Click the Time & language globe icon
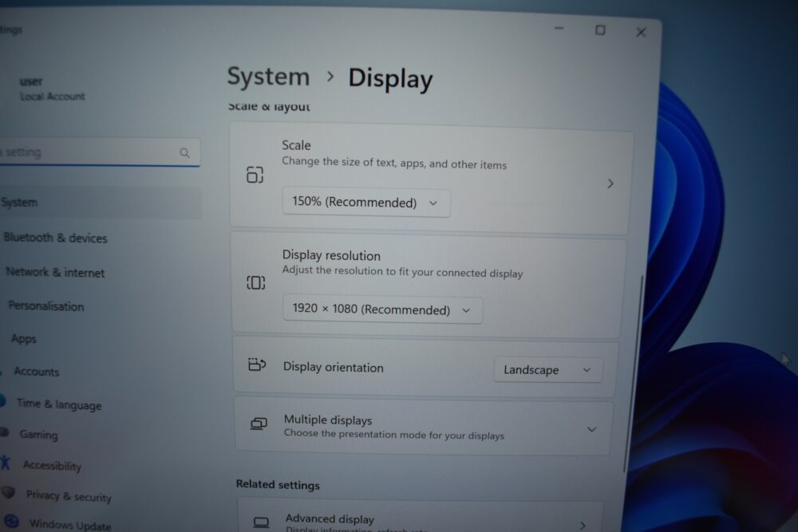This screenshot has height=532, width=798. click(2, 400)
